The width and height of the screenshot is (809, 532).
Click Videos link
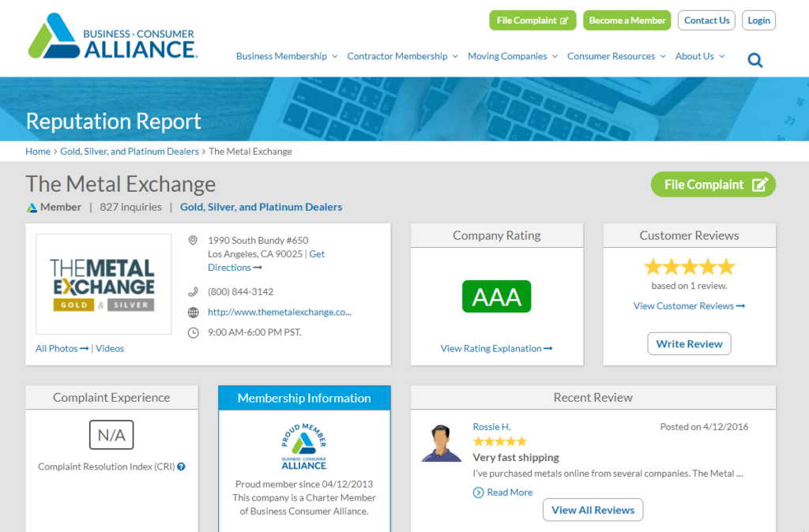pyautogui.click(x=110, y=348)
